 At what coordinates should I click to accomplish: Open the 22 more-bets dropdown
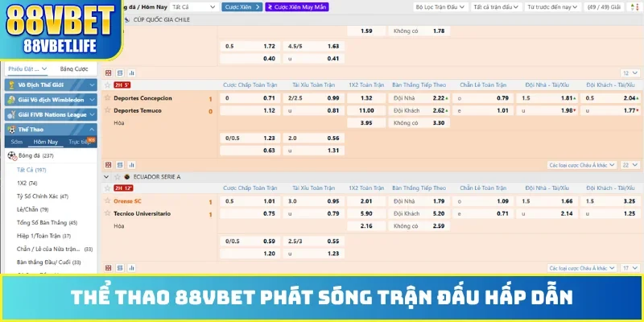pos(630,165)
